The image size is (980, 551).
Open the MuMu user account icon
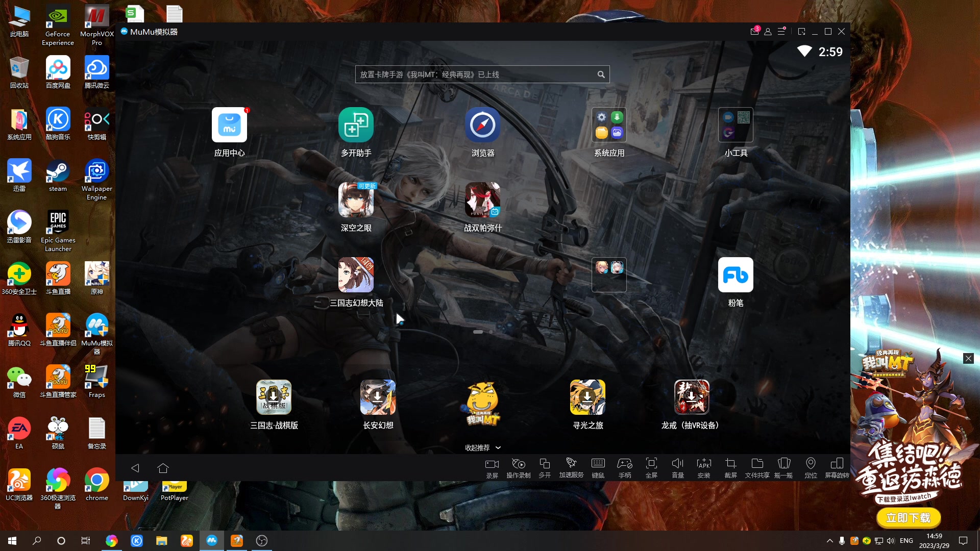point(768,32)
